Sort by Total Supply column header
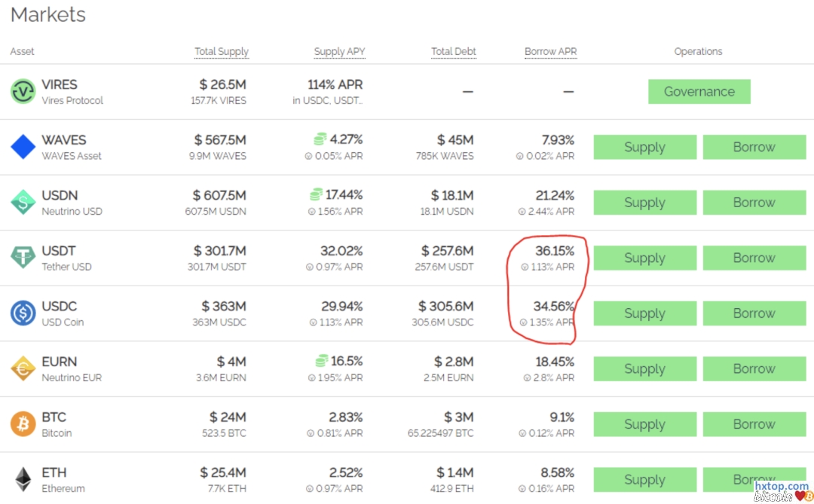The width and height of the screenshot is (814, 504). [221, 52]
